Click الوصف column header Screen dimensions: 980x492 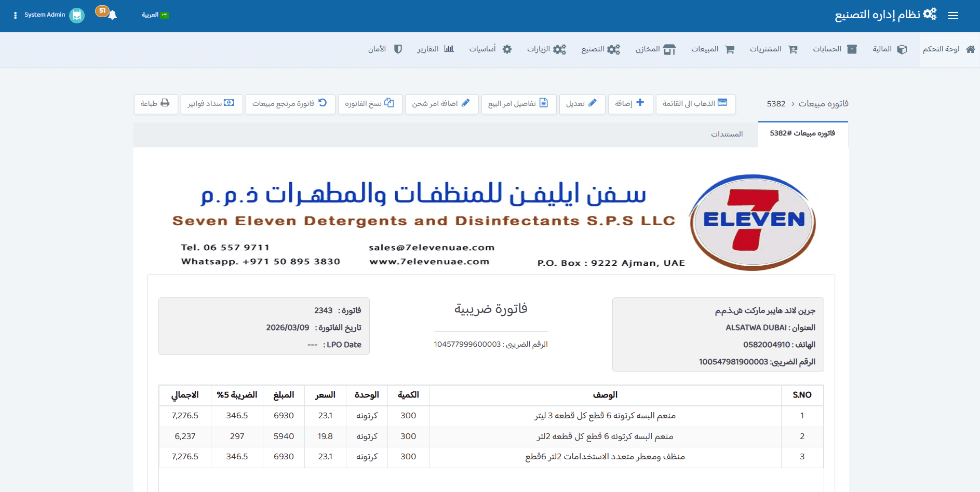coord(605,395)
